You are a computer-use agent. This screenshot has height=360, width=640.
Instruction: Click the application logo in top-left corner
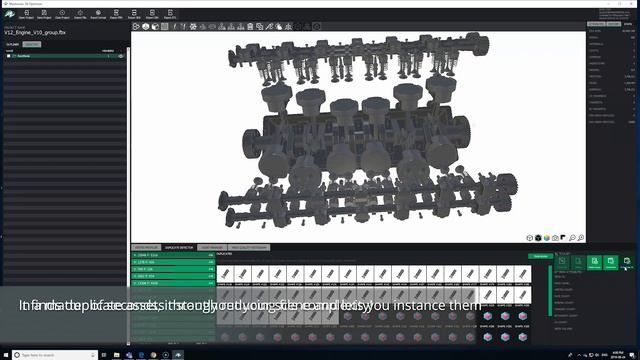pyautogui.click(x=10, y=14)
